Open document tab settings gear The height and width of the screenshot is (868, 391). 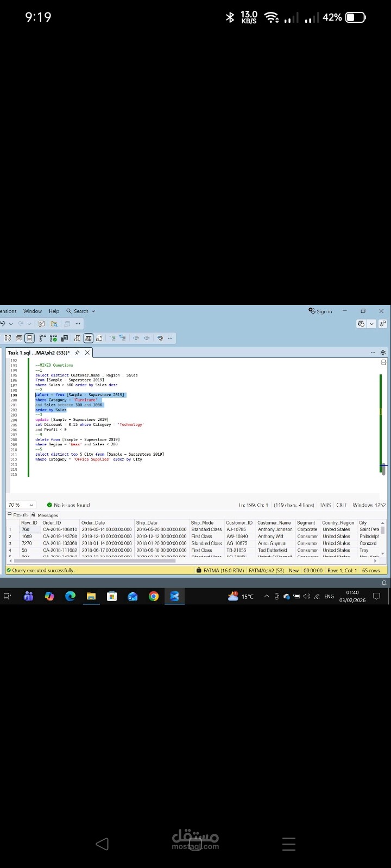point(383,353)
